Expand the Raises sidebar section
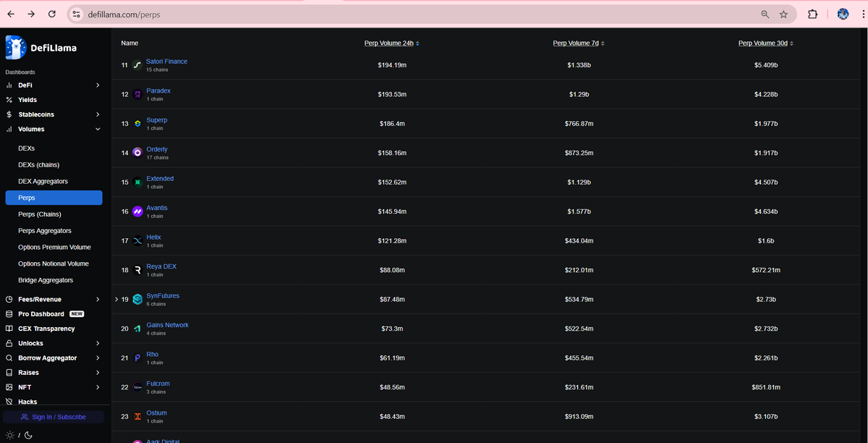The image size is (868, 443). [98, 373]
